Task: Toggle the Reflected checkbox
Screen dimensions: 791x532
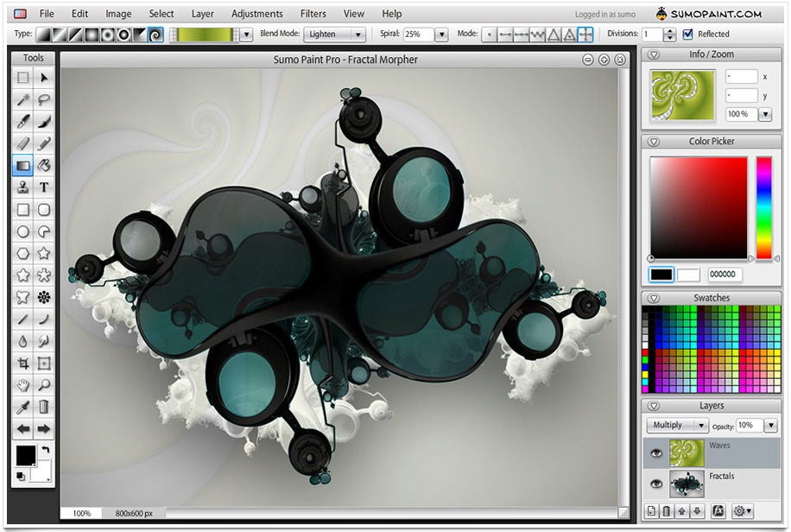Action: point(688,35)
